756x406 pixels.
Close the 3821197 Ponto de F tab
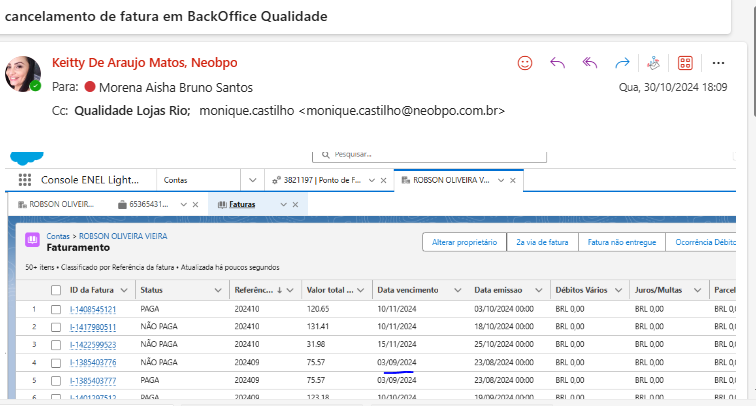pos(383,180)
